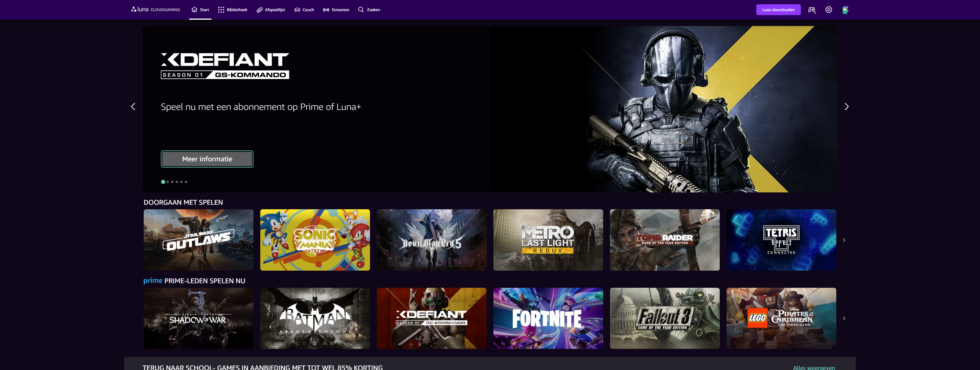
Task: Expand more games in Prime-leden row
Action: (x=844, y=318)
